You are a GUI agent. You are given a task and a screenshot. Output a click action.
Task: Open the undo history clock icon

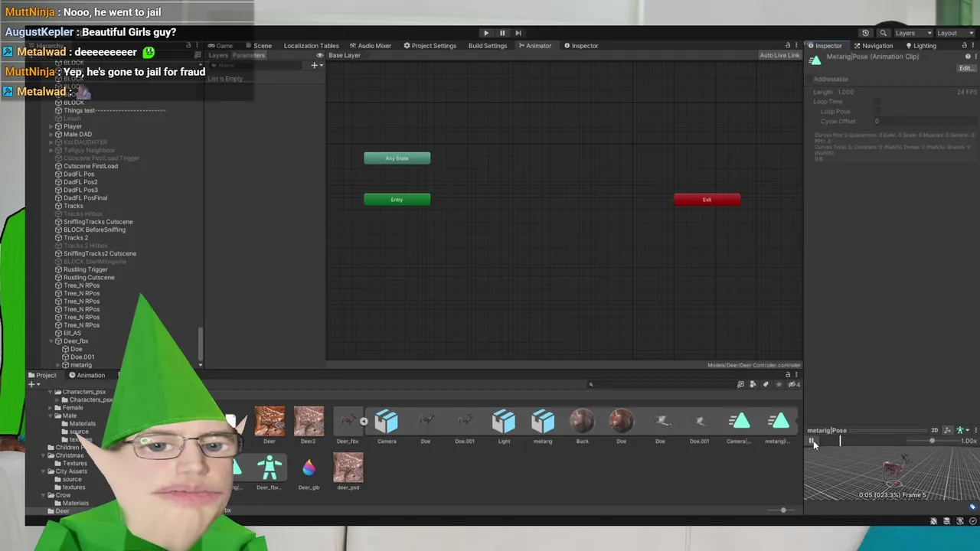(865, 33)
